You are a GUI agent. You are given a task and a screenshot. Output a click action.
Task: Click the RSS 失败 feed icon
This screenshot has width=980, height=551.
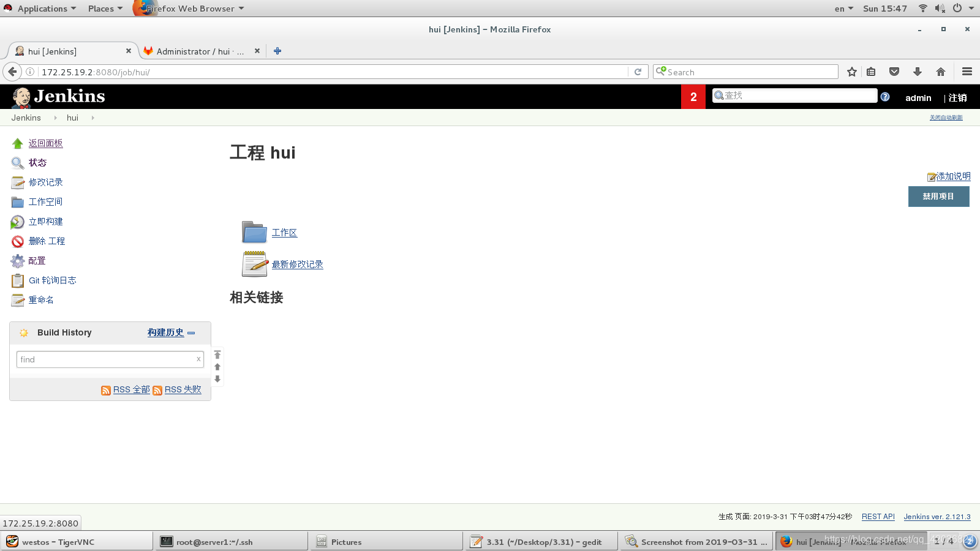tap(157, 391)
